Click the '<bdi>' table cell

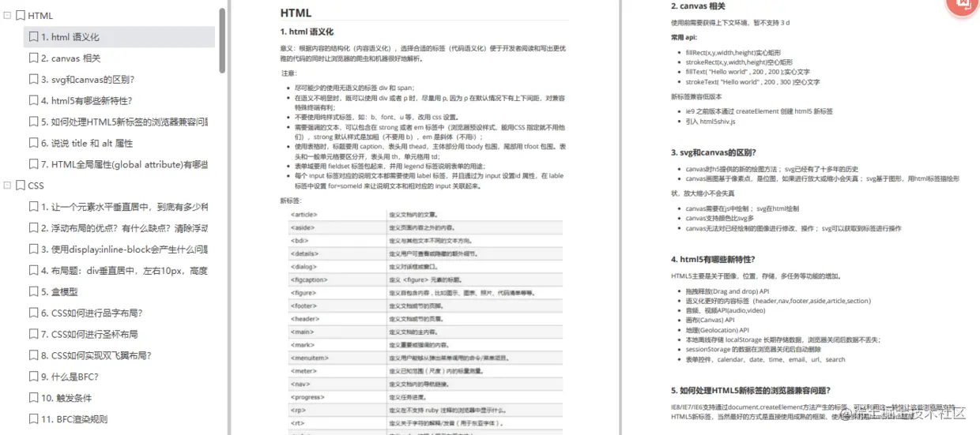click(337, 240)
